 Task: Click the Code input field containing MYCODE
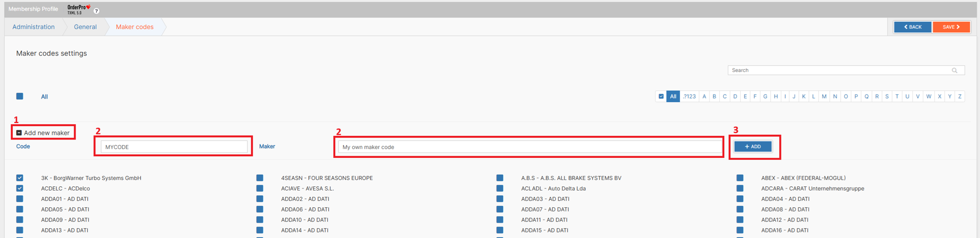(x=174, y=147)
